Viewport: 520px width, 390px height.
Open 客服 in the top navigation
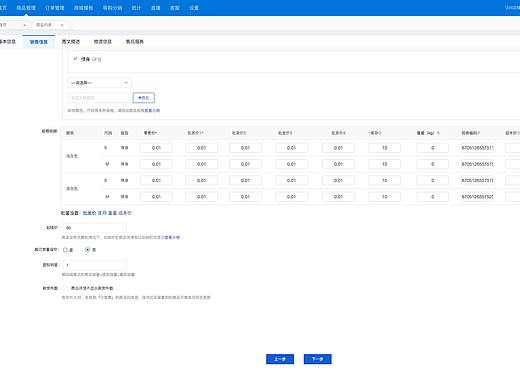click(175, 8)
